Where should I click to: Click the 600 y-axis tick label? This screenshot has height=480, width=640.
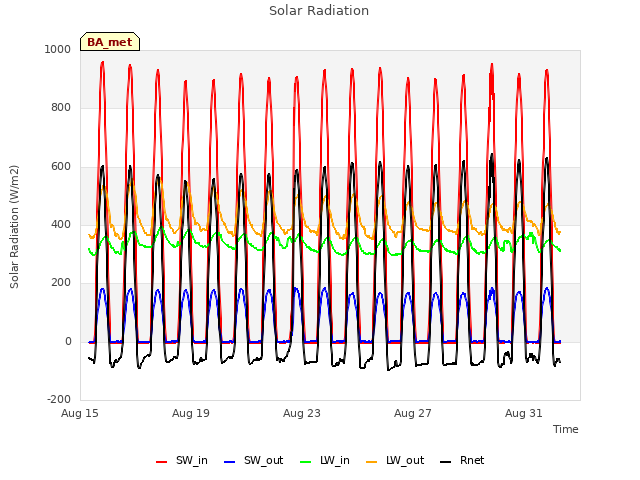(61, 167)
